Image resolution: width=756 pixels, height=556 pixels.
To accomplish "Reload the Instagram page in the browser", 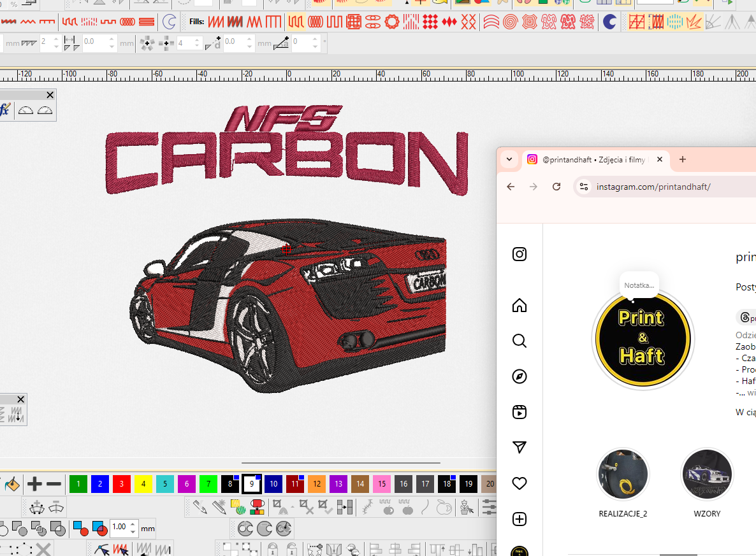I will (x=556, y=187).
